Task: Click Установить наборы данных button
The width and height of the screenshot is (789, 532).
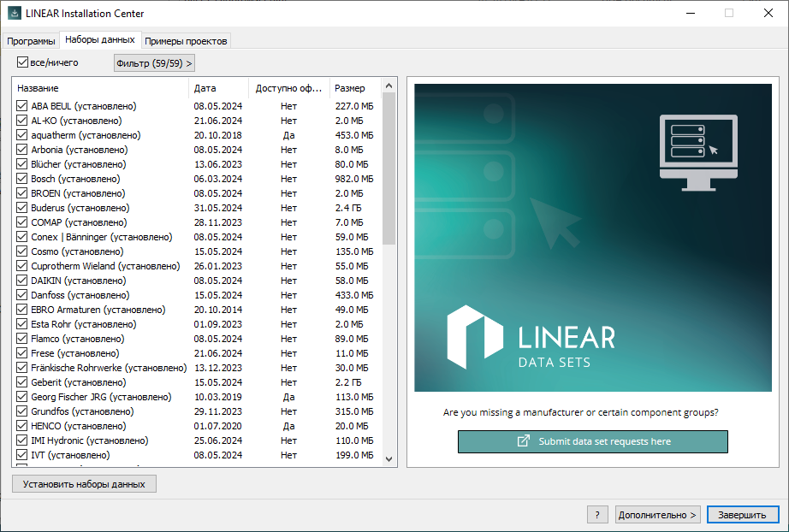Action: tap(84, 484)
